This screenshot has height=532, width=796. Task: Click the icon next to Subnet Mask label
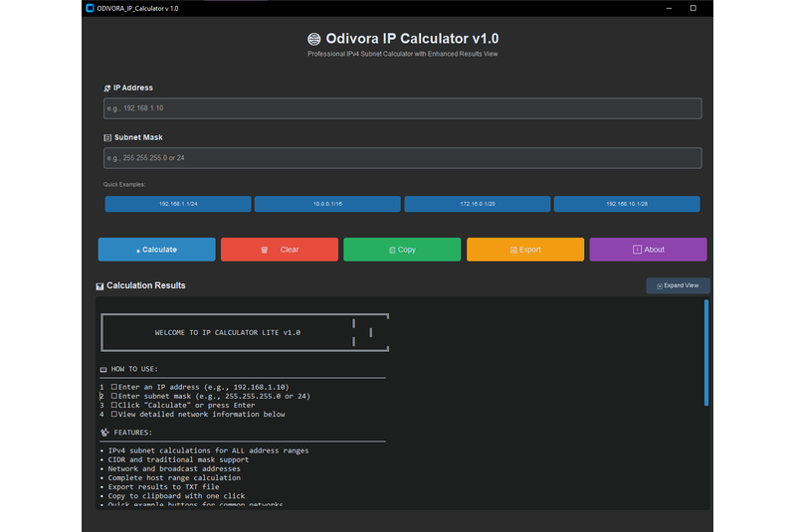[107, 138]
